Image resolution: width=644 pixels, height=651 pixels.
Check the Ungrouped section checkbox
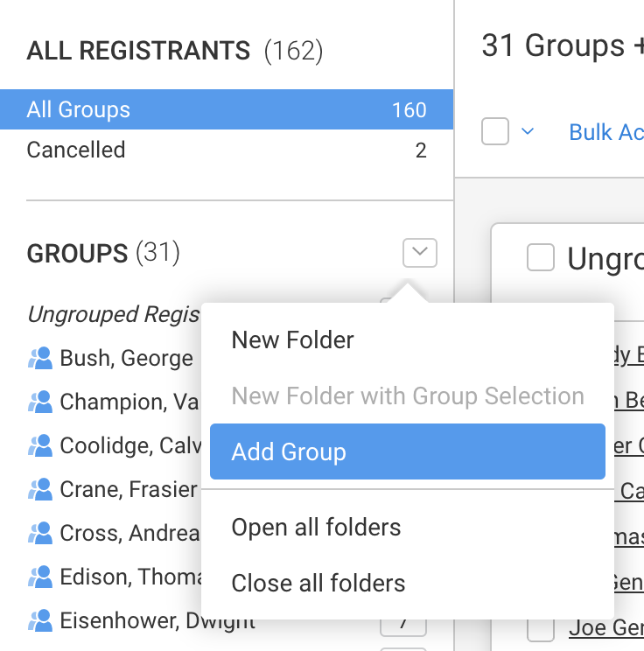(x=541, y=258)
